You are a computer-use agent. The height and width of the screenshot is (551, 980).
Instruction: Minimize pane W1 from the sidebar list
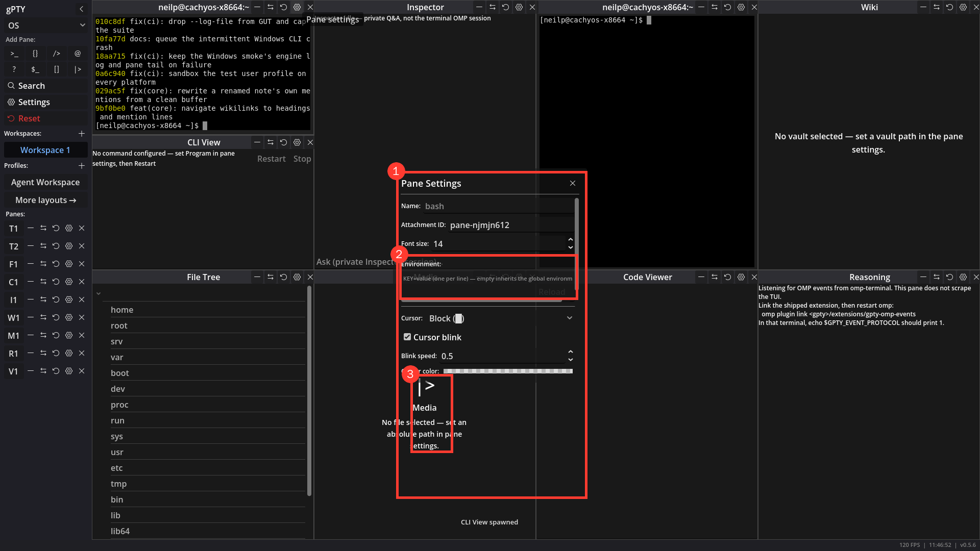[x=31, y=318]
